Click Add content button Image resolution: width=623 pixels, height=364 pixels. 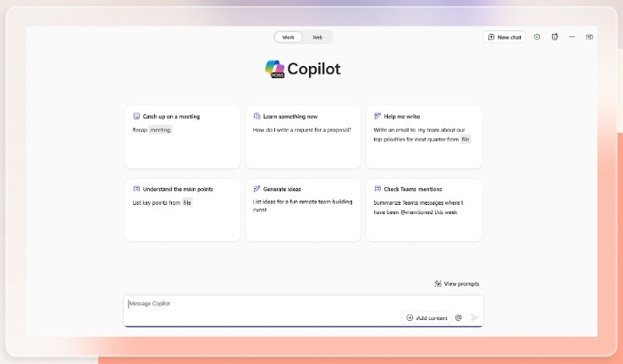click(427, 318)
